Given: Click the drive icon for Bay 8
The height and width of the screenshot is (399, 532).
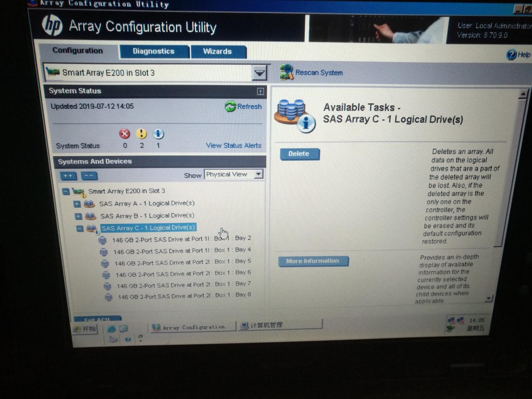Looking at the screenshot, I should tap(109, 297).
